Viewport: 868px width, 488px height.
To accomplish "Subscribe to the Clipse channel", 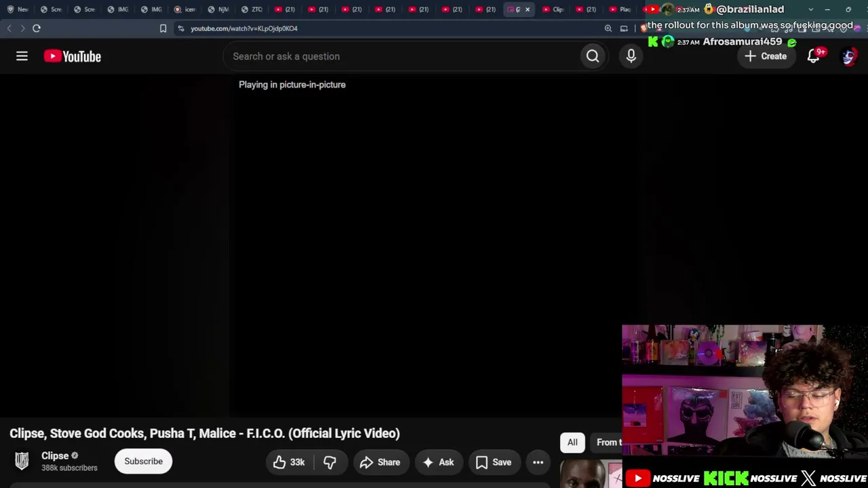I will (143, 462).
